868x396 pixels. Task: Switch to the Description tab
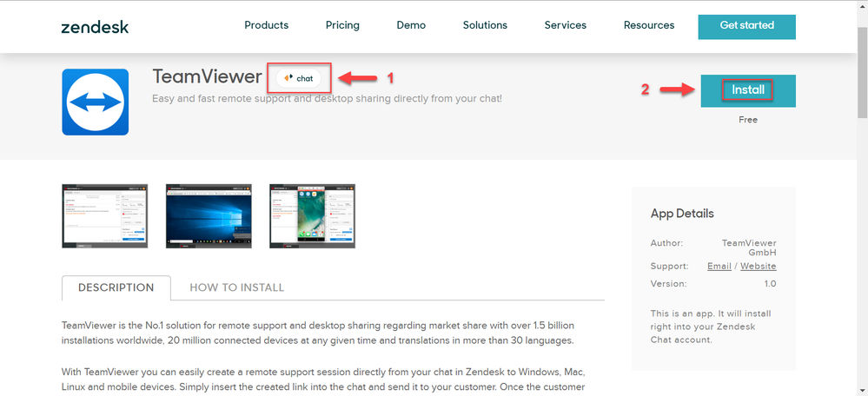coord(116,287)
